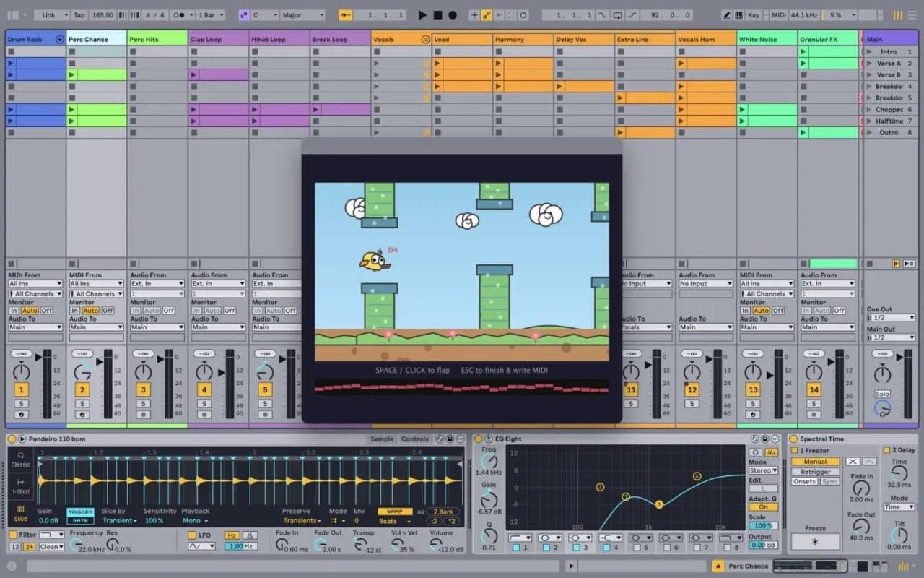Toggle track 13 activator button
Image resolution: width=924 pixels, height=578 pixels.
point(753,389)
